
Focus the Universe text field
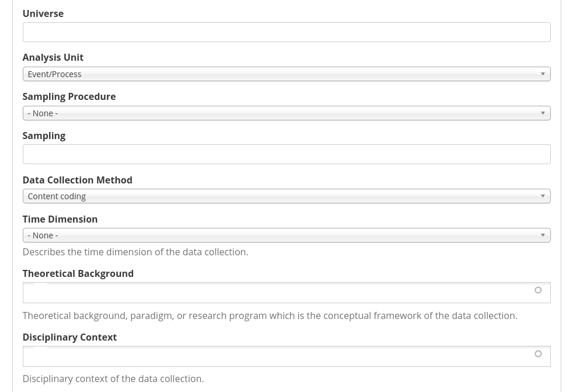tap(286, 32)
